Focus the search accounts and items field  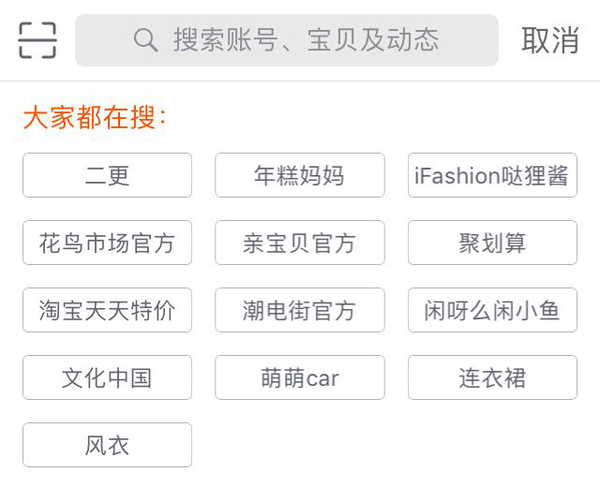coord(287,40)
